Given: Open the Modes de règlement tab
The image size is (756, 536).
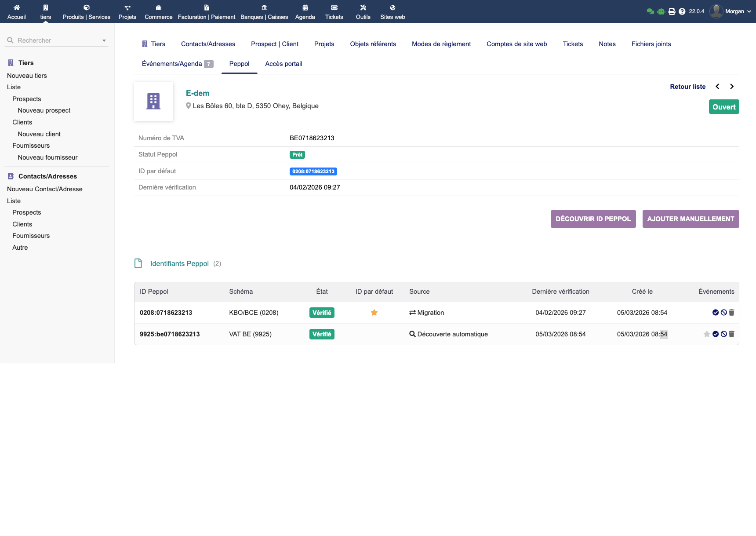Looking at the screenshot, I should tap(441, 44).
